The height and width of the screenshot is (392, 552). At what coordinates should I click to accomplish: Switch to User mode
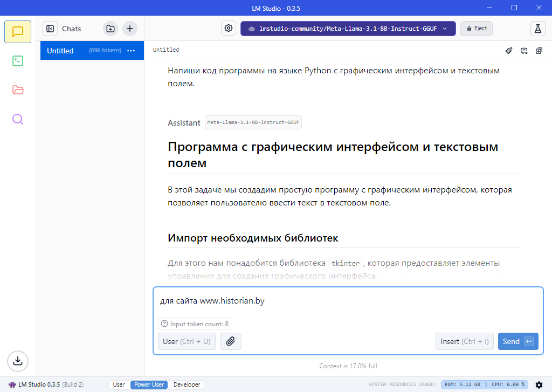coord(119,384)
